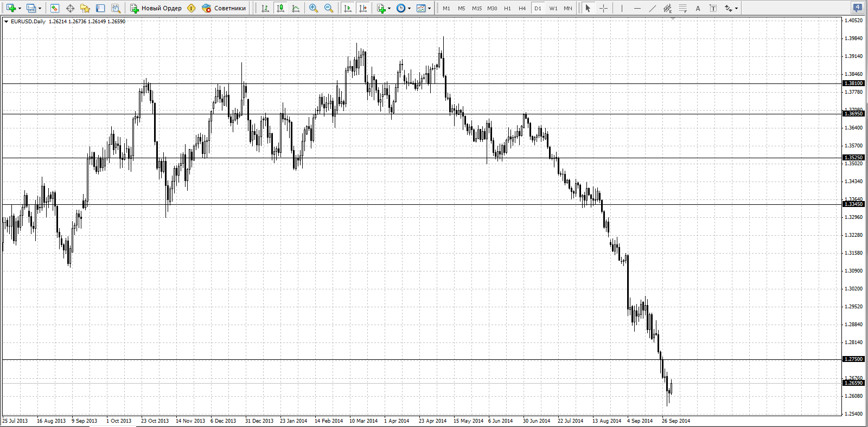Viewport: 868px width, 427px height.
Task: Select the Cursor arrow tool
Action: (x=588, y=8)
